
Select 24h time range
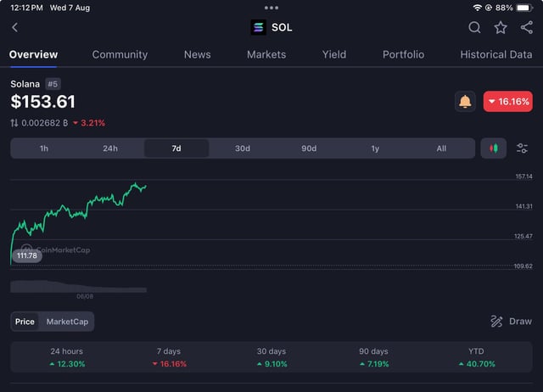(110, 148)
